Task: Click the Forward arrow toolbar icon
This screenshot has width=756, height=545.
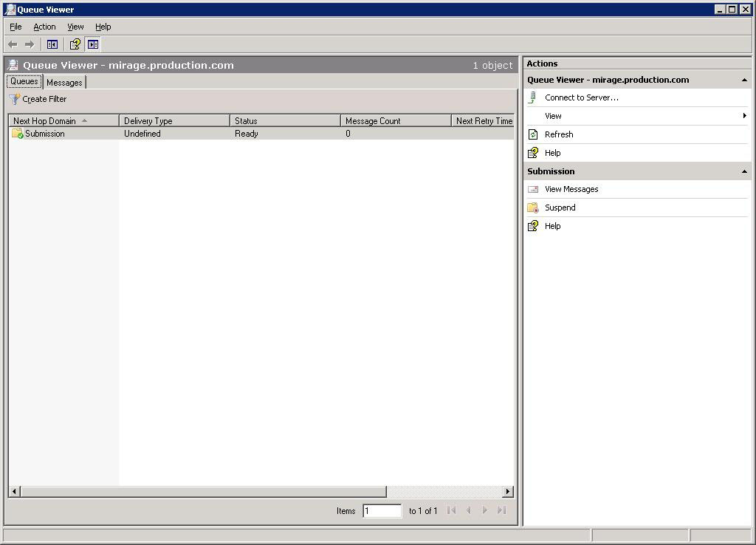Action: [30, 44]
